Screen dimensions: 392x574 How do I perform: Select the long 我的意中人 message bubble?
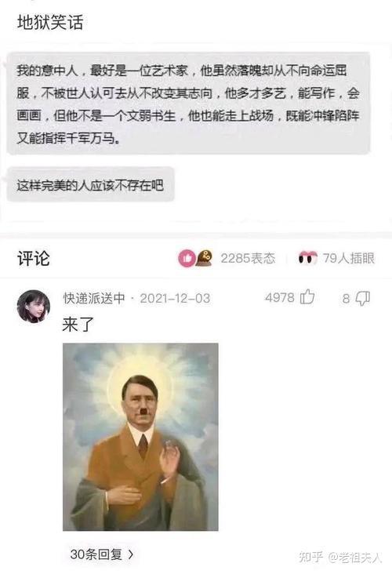point(188,104)
